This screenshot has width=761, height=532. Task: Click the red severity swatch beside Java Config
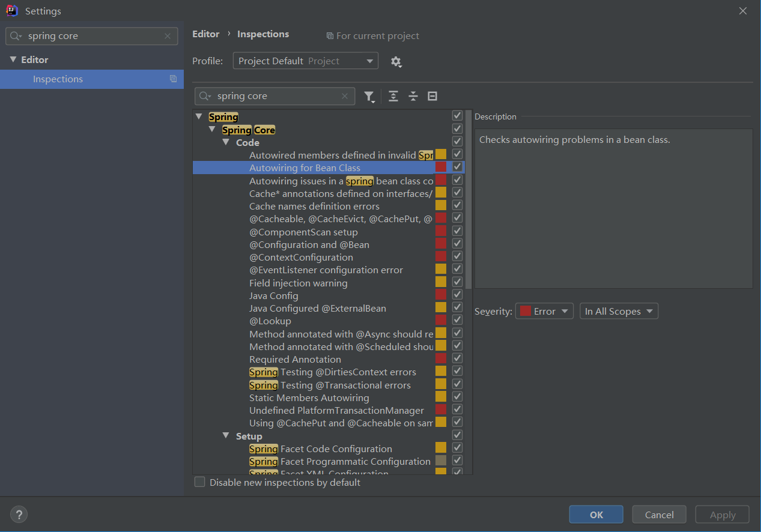click(441, 294)
